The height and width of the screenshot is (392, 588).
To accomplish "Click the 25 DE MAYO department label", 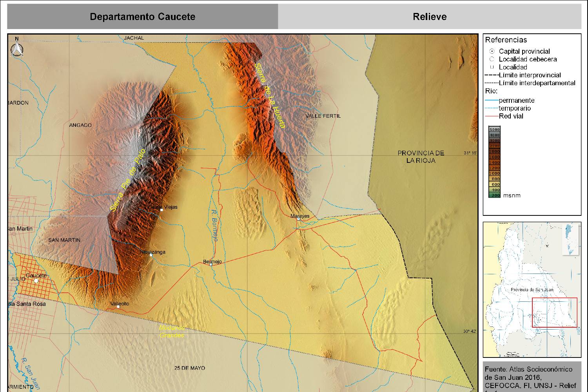I will (190, 368).
